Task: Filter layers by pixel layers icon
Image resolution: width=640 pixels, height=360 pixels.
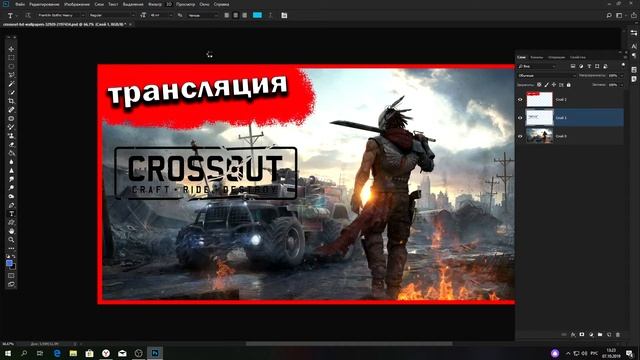Action: pos(573,66)
